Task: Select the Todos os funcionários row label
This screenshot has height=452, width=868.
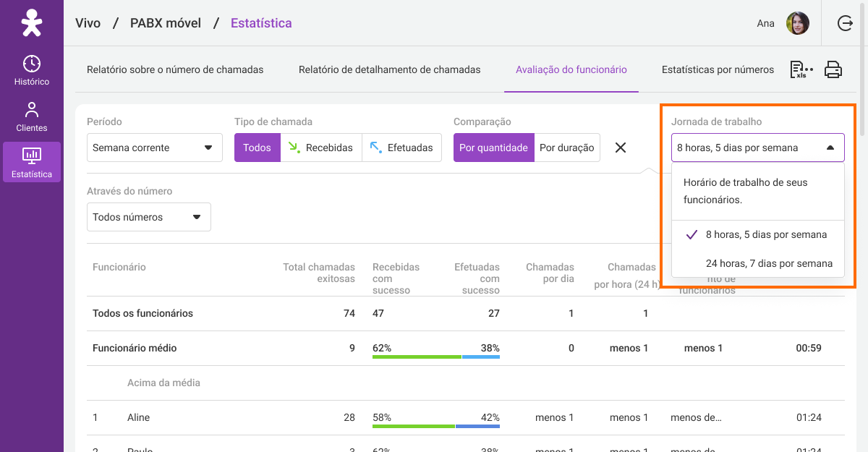Action: [143, 313]
